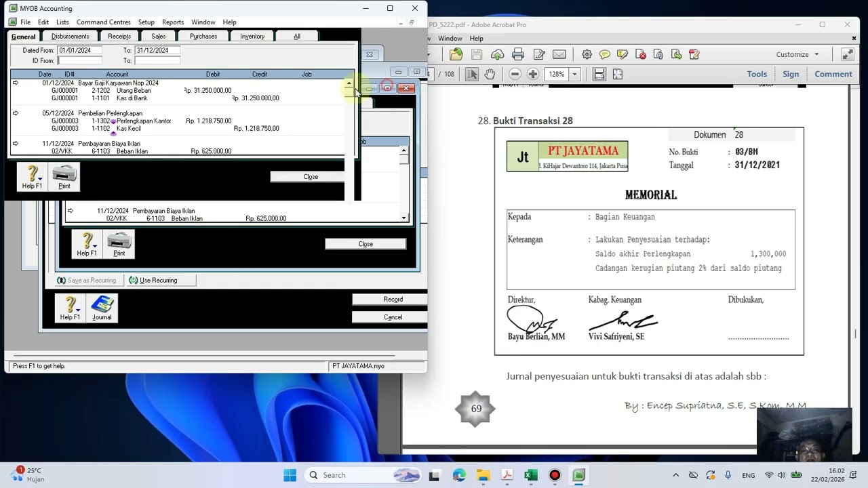This screenshot has height=488, width=868.
Task: Click scroll-down arrow of rear journal list
Action: [404, 218]
